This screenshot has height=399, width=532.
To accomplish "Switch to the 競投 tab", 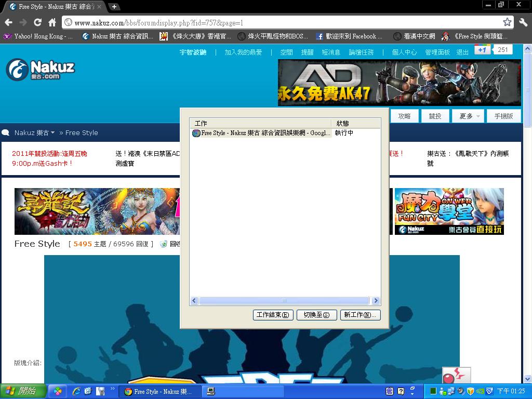I will (435, 116).
